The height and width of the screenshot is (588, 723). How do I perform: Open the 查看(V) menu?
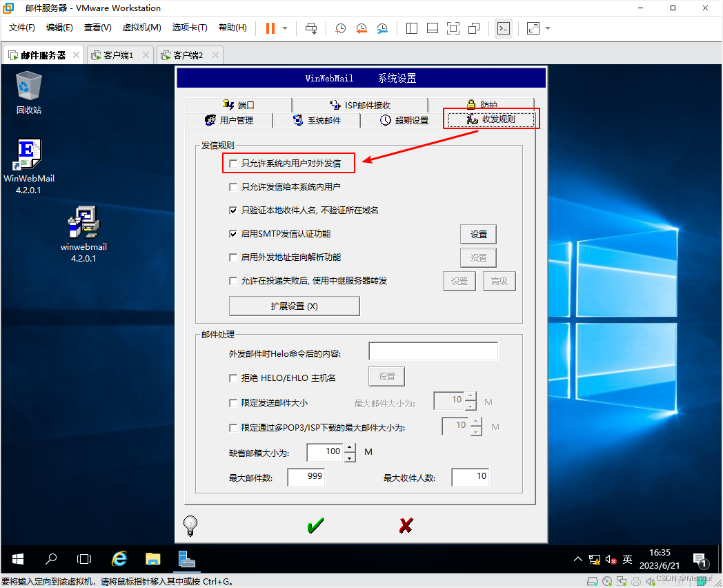[98, 28]
